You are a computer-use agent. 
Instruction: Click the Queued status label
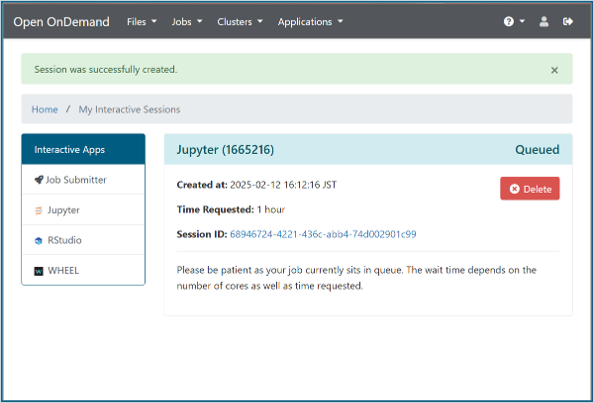click(537, 150)
